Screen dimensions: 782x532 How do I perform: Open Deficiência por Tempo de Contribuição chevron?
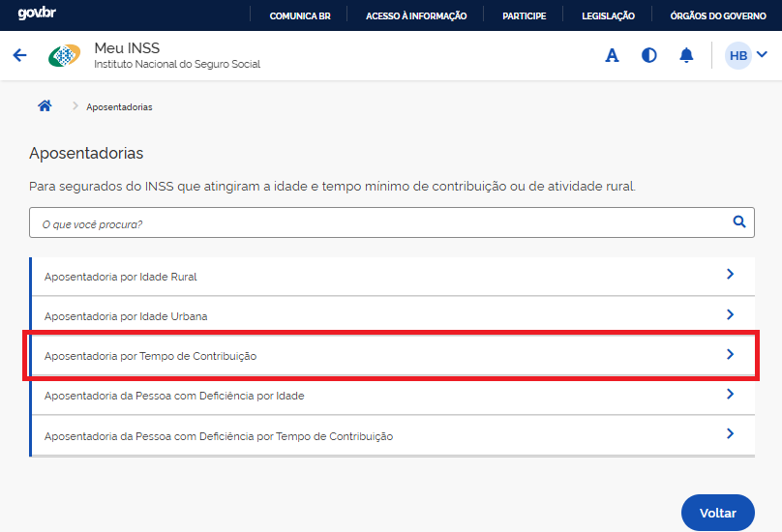tap(730, 434)
